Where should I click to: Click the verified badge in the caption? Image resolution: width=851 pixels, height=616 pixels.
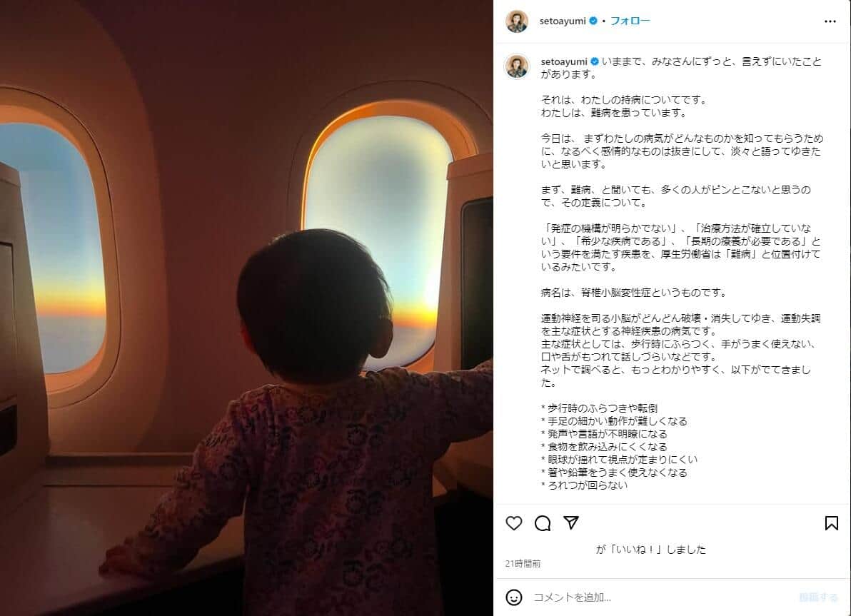[x=595, y=61]
